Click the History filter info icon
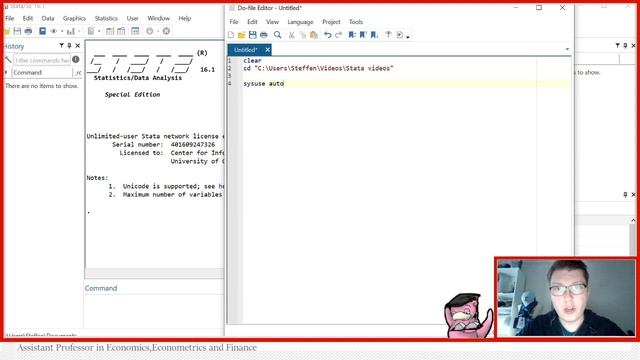Screen dimensions: 640x360 click(76, 60)
